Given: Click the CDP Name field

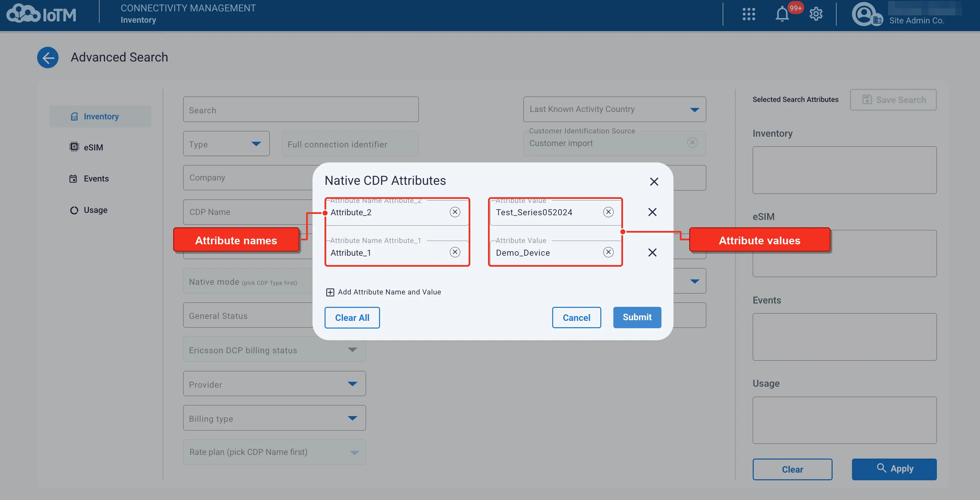Looking at the screenshot, I should (x=248, y=212).
